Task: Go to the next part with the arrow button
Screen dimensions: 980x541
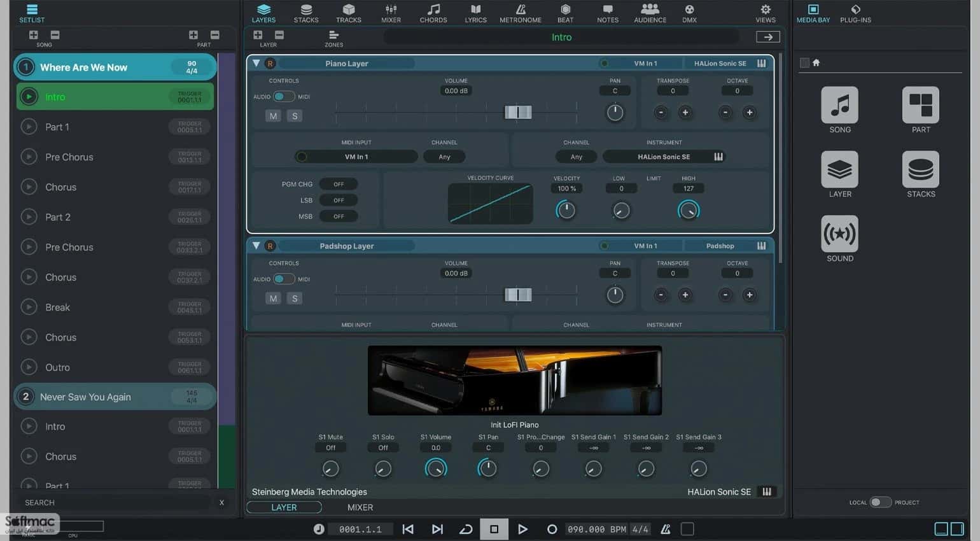Action: pos(767,37)
